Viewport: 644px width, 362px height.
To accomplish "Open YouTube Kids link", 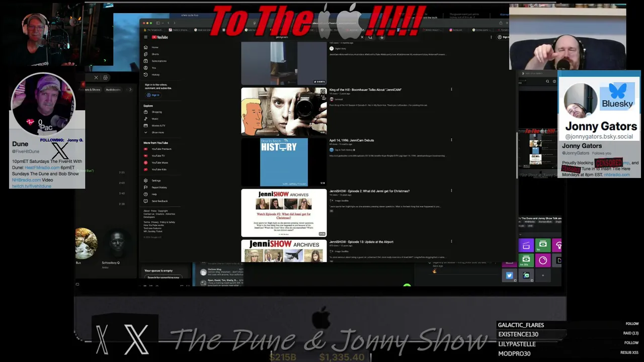I will tap(155, 169).
